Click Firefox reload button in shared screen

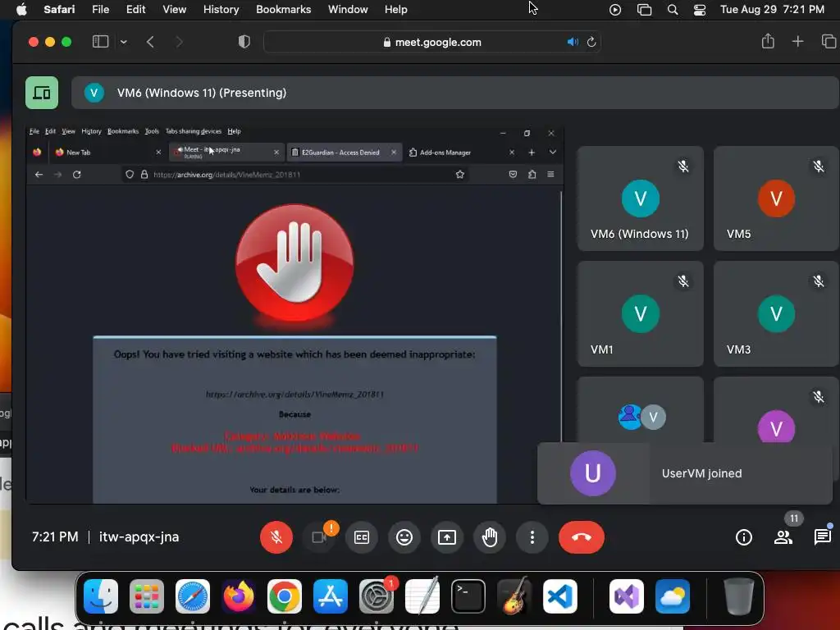[x=76, y=174]
